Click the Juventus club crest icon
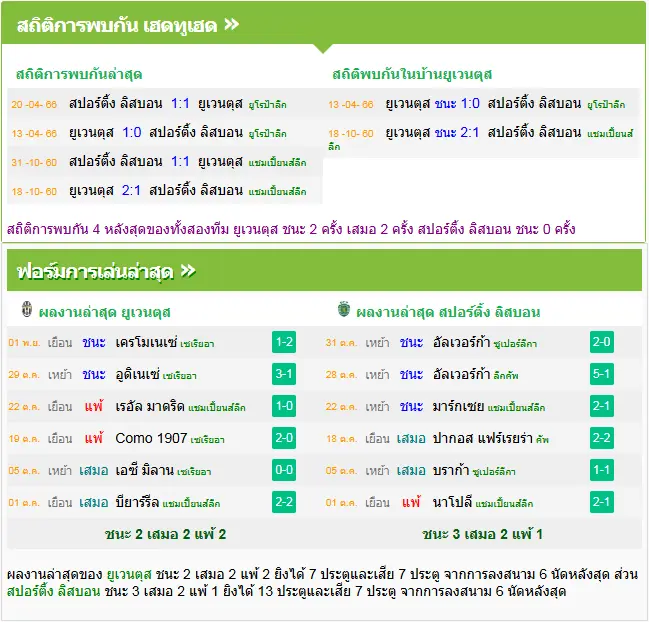The height and width of the screenshot is (622, 649). [27, 310]
